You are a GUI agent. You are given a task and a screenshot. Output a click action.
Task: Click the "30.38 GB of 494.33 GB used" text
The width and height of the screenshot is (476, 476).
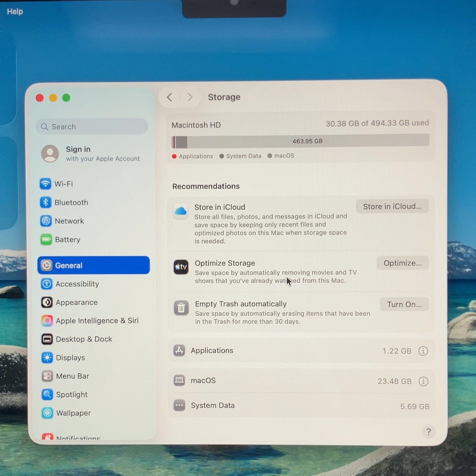[378, 124]
